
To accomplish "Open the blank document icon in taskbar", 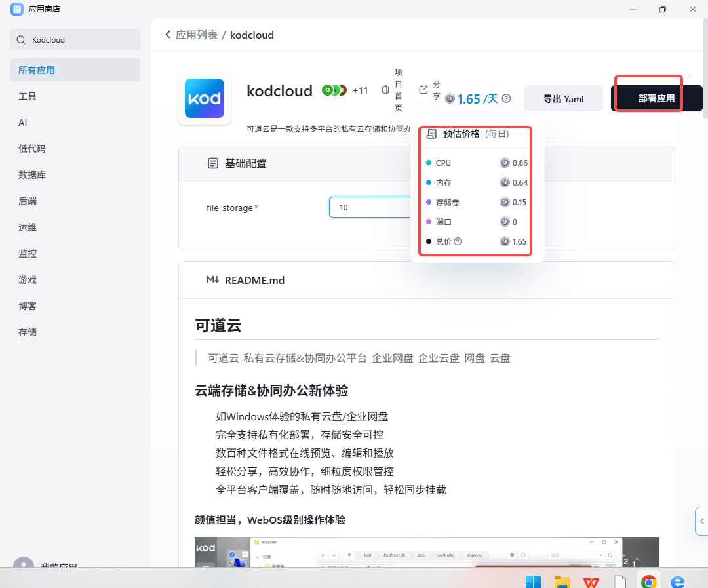I will (x=620, y=581).
